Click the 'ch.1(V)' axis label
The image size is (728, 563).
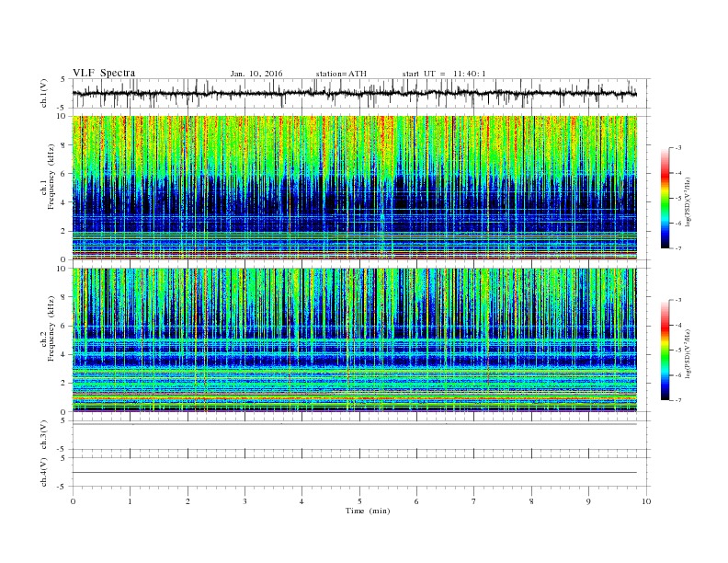(x=44, y=93)
